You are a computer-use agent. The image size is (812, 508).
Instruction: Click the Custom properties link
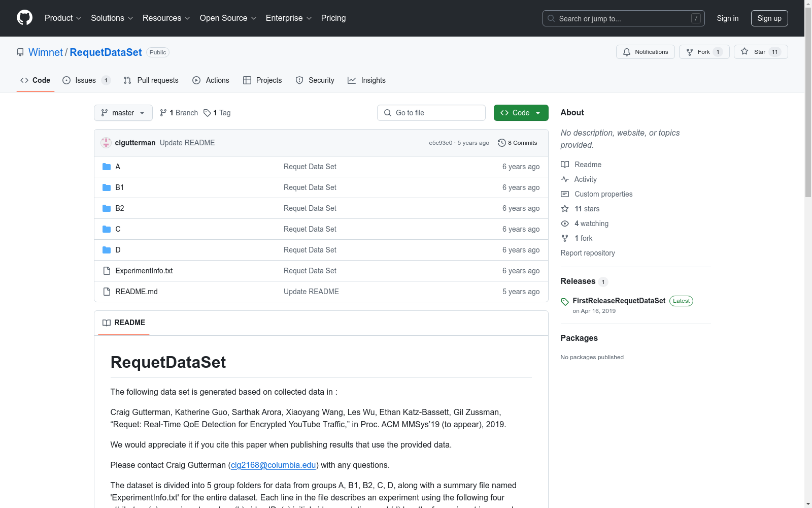pyautogui.click(x=603, y=194)
